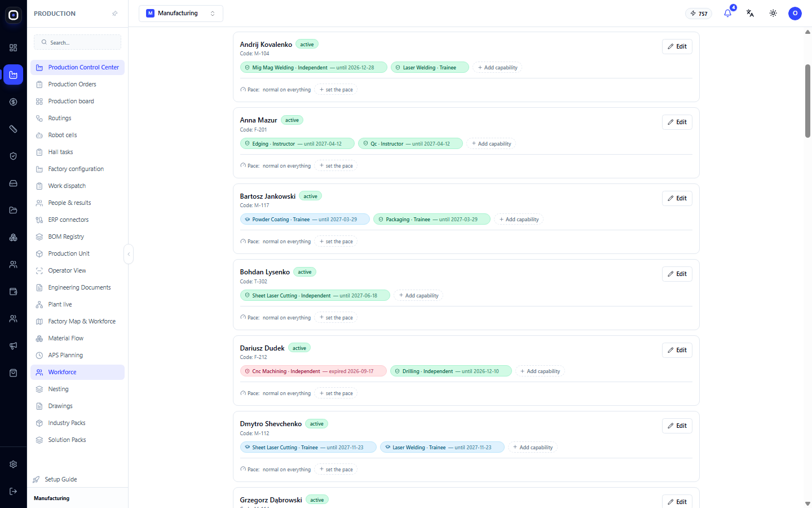Click the log out icon in the left rail

[x=14, y=492]
